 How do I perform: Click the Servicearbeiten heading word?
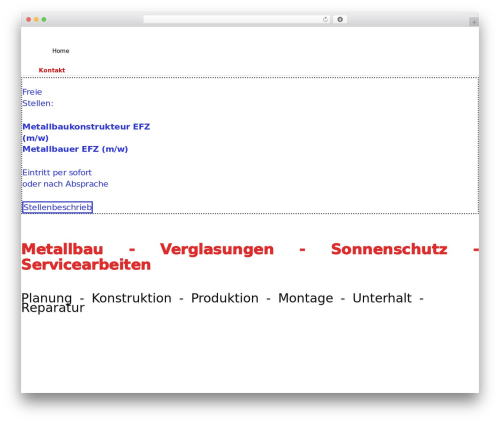point(86,264)
